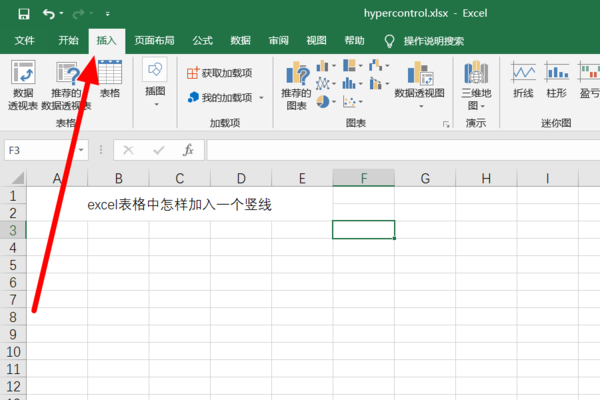Open the PivotChart (数据透视图) tool

(419, 80)
